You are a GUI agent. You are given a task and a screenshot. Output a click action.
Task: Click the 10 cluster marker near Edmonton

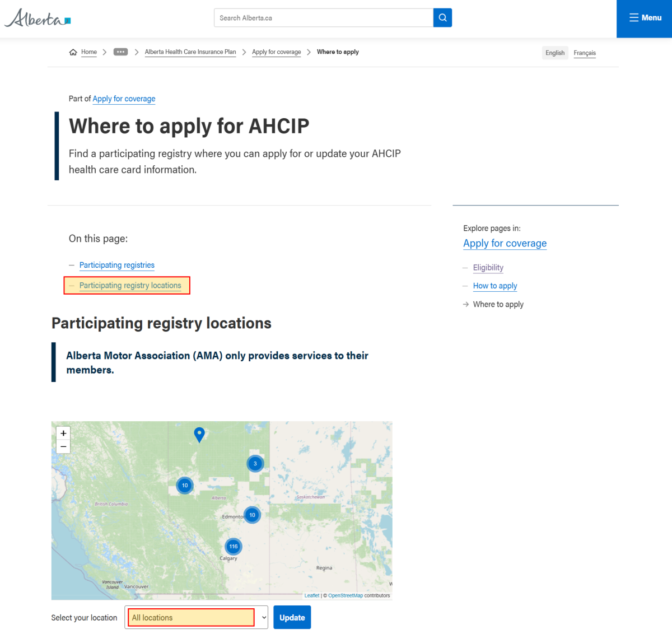click(251, 515)
